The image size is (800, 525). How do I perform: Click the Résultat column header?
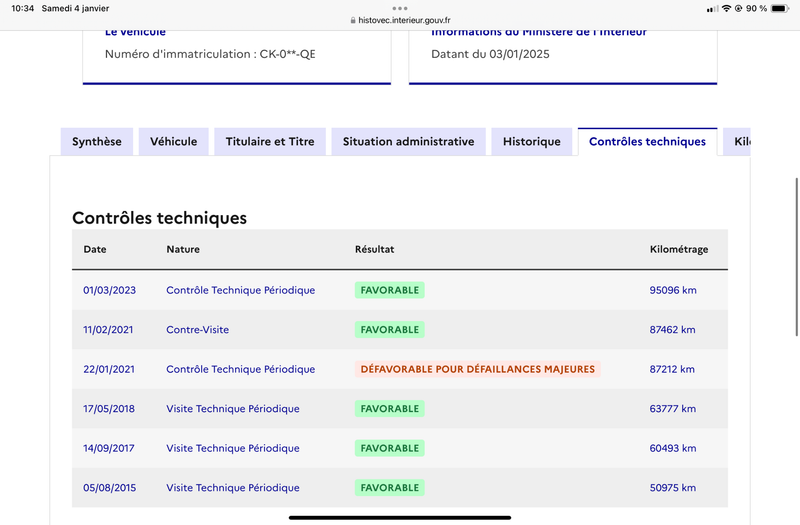pos(374,249)
